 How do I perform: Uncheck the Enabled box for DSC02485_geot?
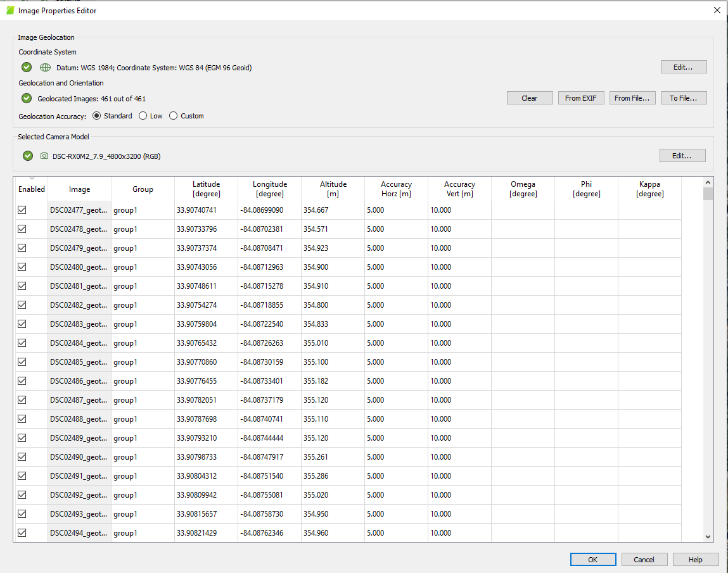[22, 362]
